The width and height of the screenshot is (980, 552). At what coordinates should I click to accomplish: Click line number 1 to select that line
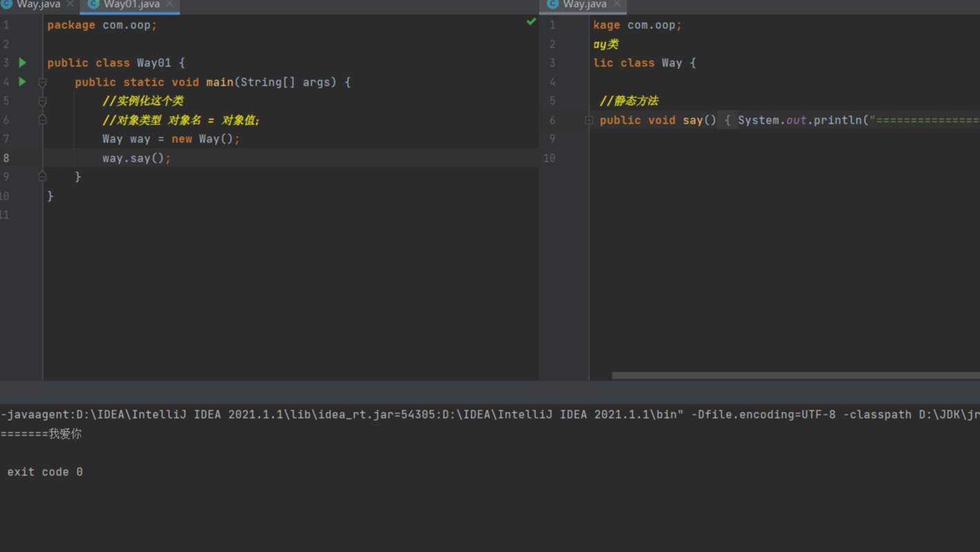point(6,24)
